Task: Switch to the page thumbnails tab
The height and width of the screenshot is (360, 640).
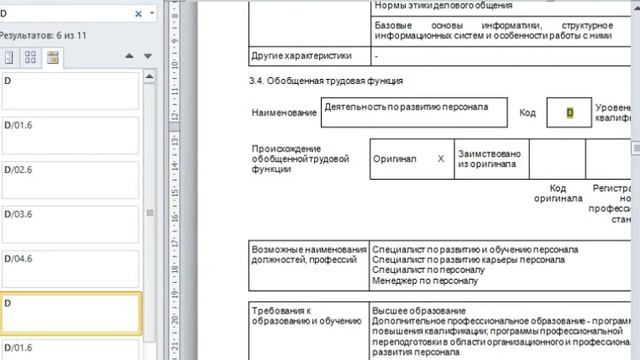Action: (x=30, y=58)
